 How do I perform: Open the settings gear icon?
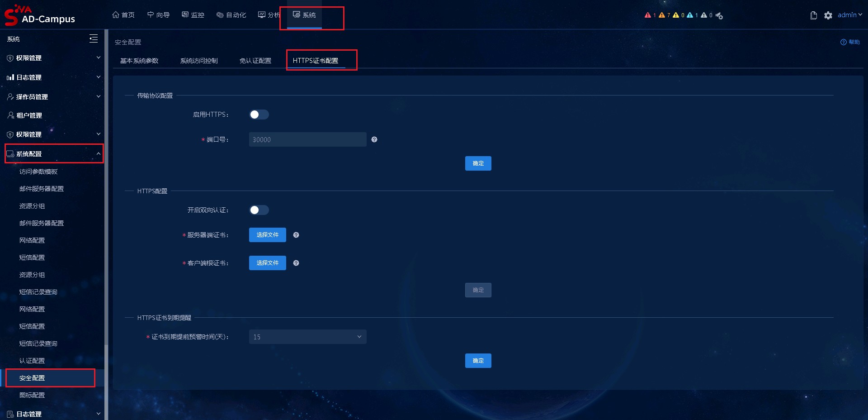tap(828, 15)
